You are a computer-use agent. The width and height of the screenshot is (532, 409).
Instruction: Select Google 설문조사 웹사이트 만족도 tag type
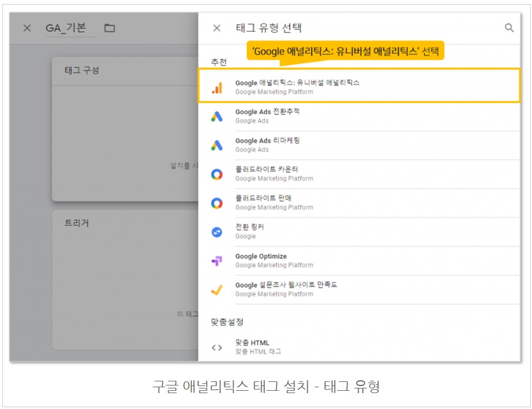click(359, 290)
